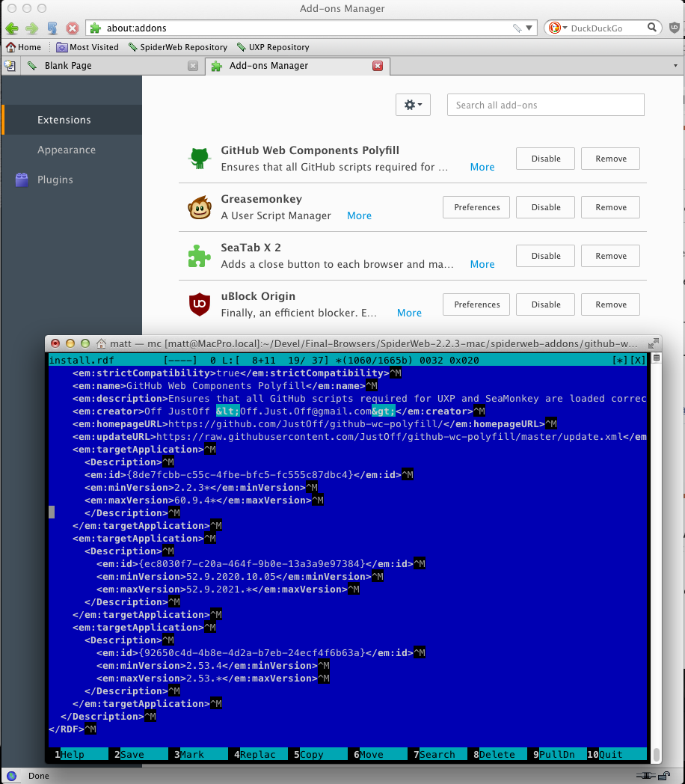Open More link for uBlock Origin

point(409,313)
